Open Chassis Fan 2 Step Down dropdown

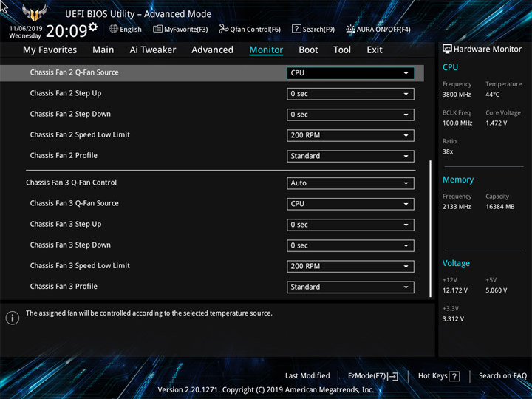[350, 115]
